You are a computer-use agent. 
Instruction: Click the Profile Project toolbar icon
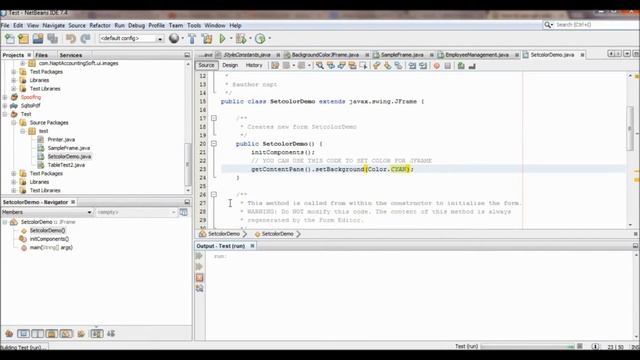coord(260,39)
